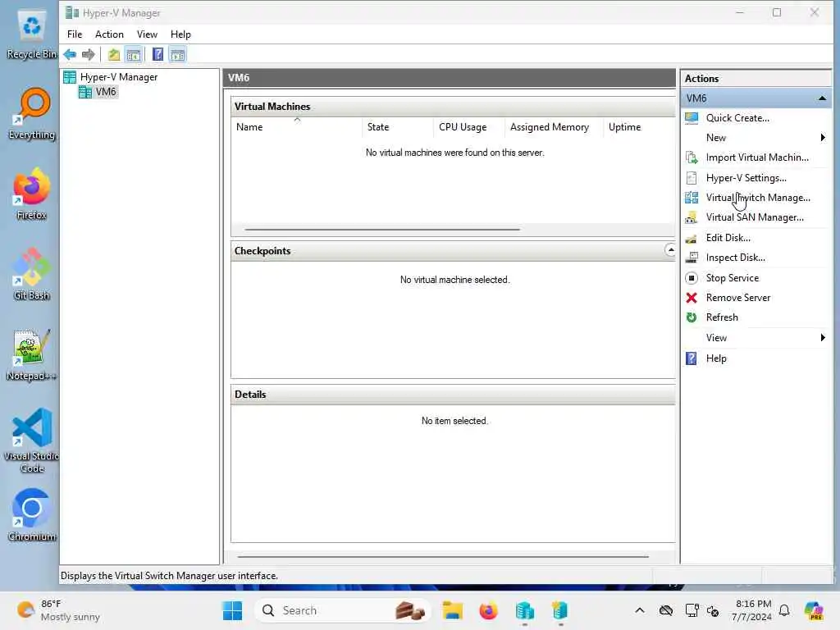Open the Windows Start menu
The height and width of the screenshot is (630, 840).
pyautogui.click(x=232, y=610)
